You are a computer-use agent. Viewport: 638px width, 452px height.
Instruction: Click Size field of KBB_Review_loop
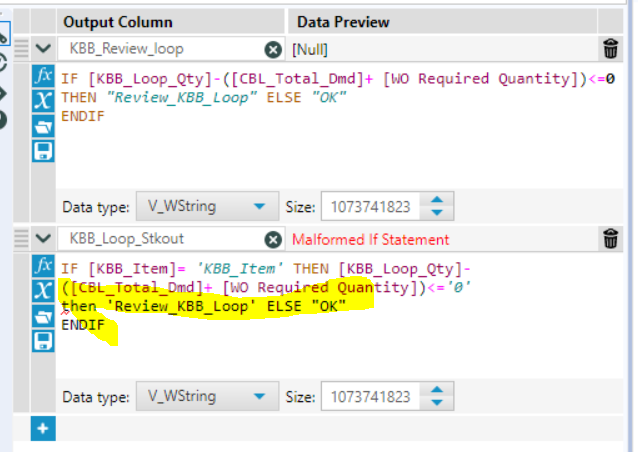[x=370, y=206]
